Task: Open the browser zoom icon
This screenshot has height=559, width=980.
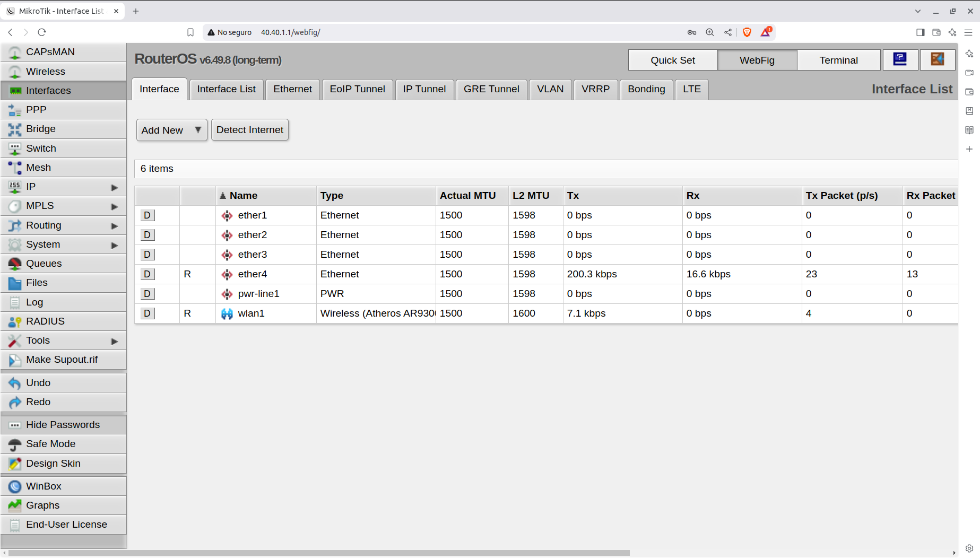Action: [710, 32]
